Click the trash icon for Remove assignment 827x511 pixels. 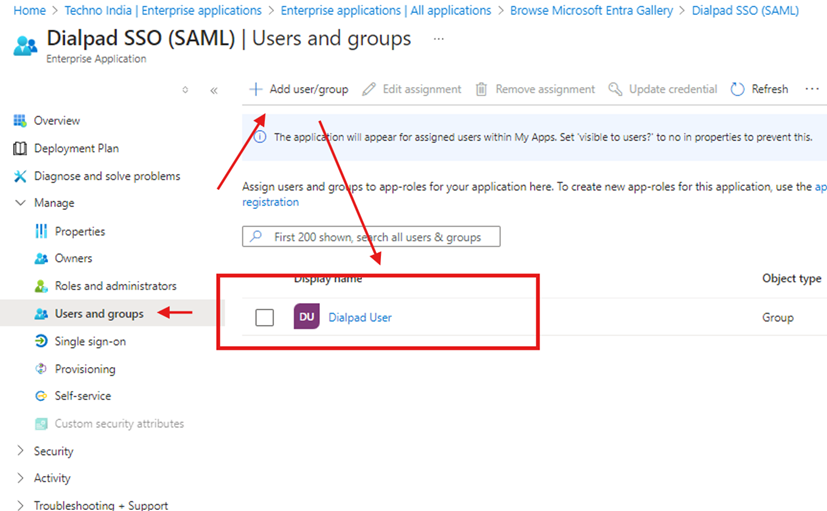[481, 89]
